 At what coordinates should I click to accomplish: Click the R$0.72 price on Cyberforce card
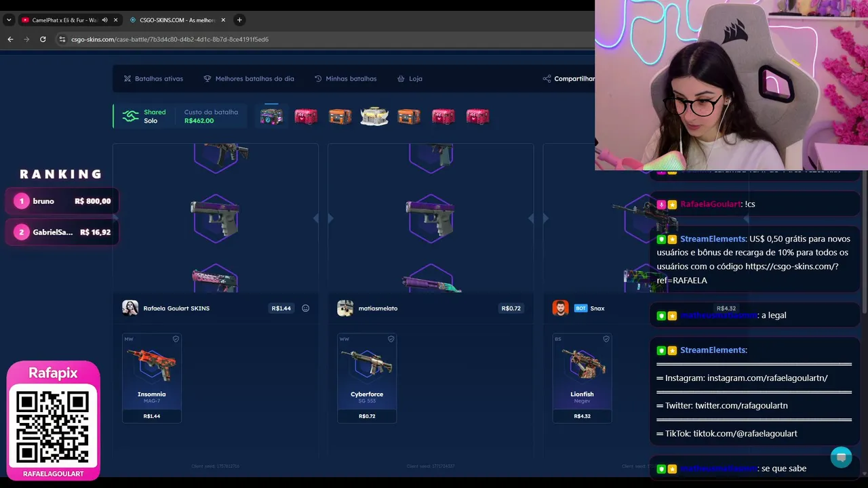pos(367,416)
